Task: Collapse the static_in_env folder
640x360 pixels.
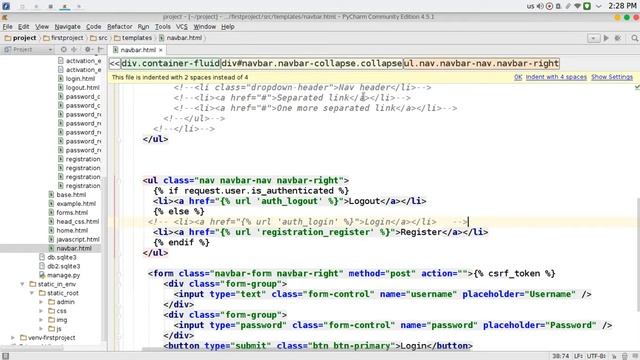Action: point(22,284)
